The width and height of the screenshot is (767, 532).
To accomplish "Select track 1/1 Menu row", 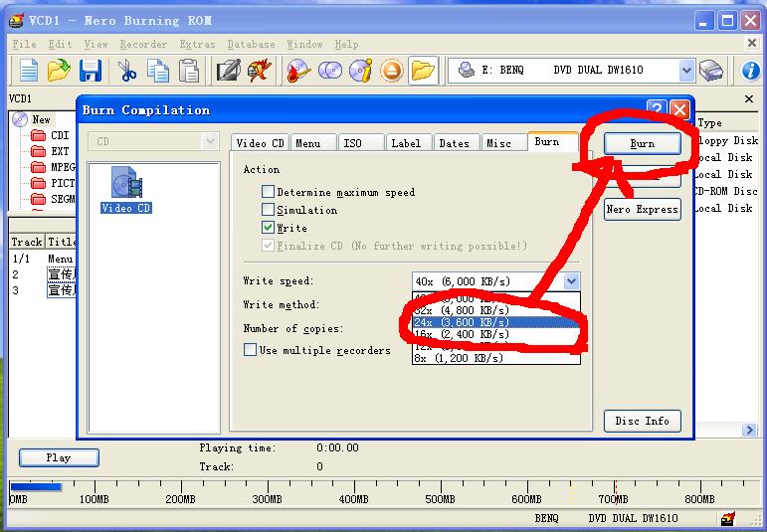I will click(x=43, y=259).
